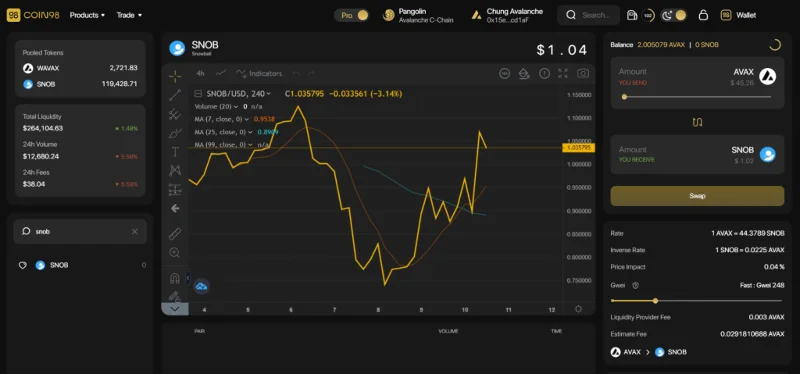The image size is (800, 374).
Task: Collapse the SNOB/USD legend box
Action: pyautogui.click(x=198, y=94)
